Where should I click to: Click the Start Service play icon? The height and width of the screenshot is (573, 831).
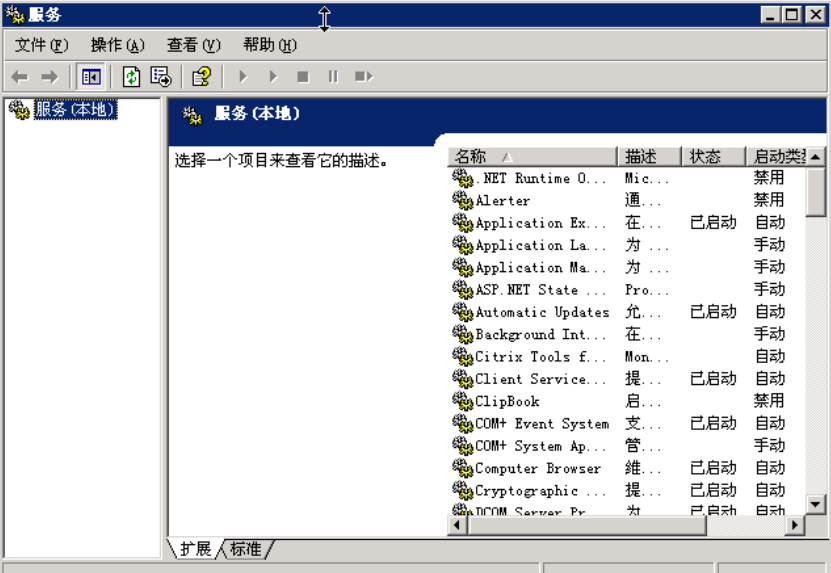coord(243,77)
